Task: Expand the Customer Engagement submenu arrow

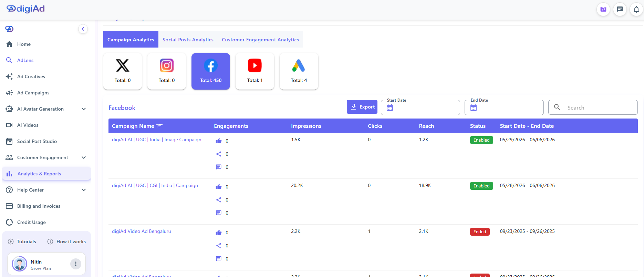Action: (x=84, y=157)
